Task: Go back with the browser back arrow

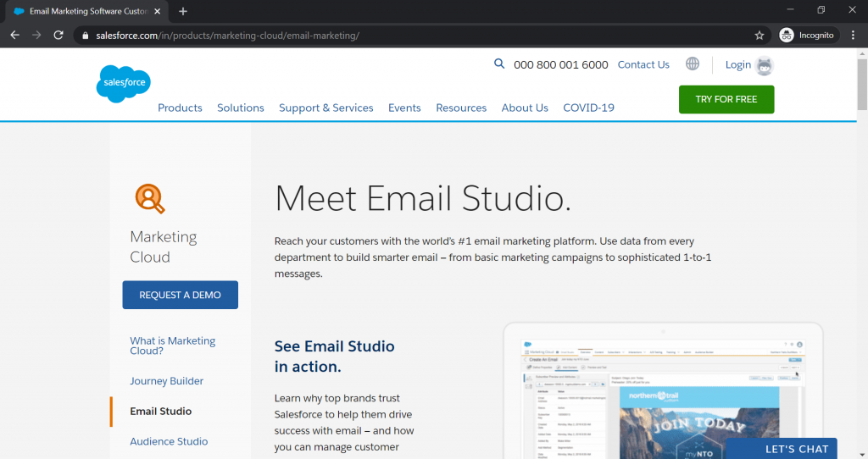Action: tap(15, 35)
